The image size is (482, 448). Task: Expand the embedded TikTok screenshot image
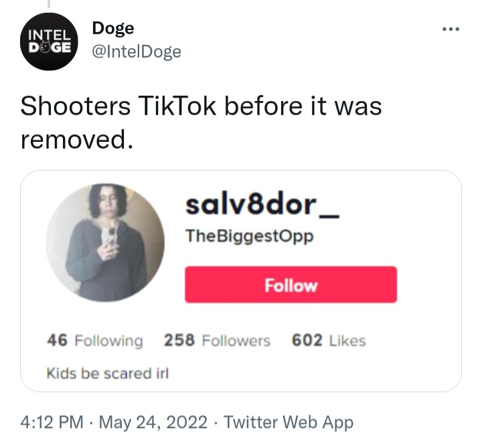(241, 281)
